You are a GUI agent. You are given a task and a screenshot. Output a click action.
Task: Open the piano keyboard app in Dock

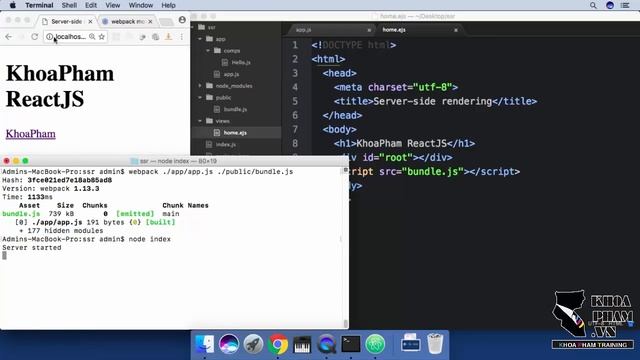302,344
